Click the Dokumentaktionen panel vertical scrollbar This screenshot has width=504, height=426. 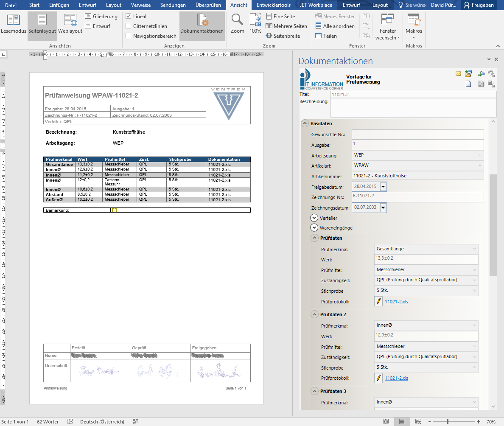pyautogui.click(x=493, y=225)
